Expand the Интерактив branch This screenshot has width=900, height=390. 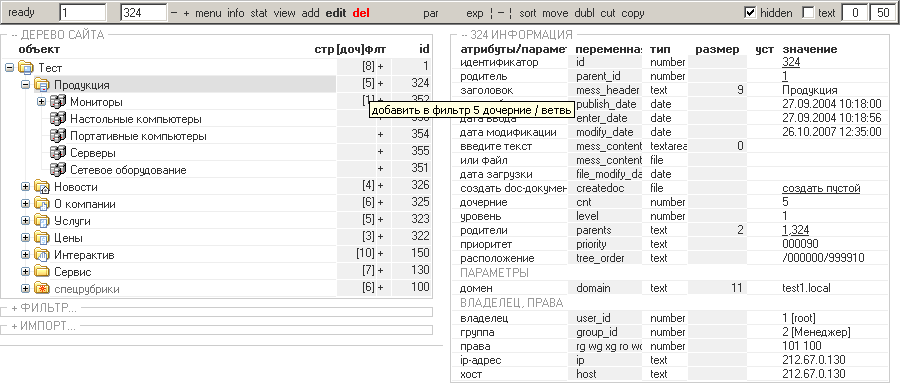25,254
